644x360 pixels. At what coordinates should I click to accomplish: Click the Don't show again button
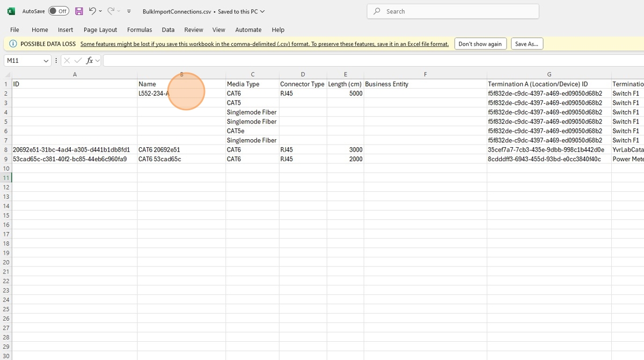[480, 44]
